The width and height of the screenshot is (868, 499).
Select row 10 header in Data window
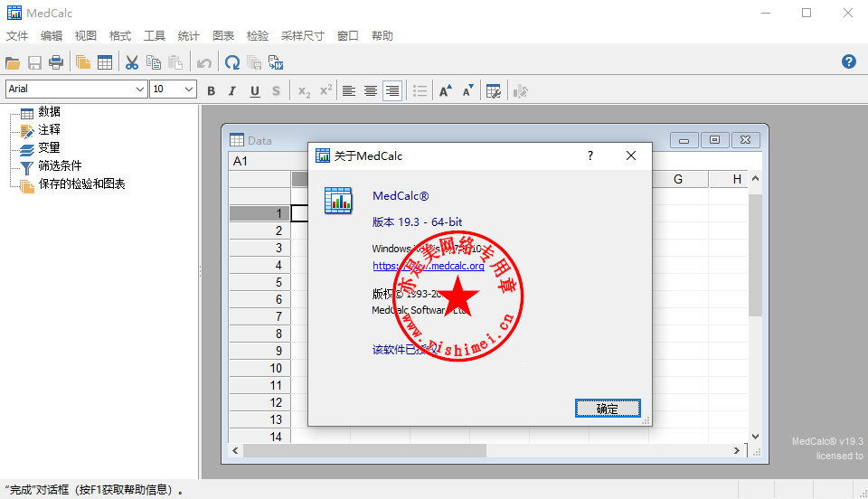(x=259, y=368)
